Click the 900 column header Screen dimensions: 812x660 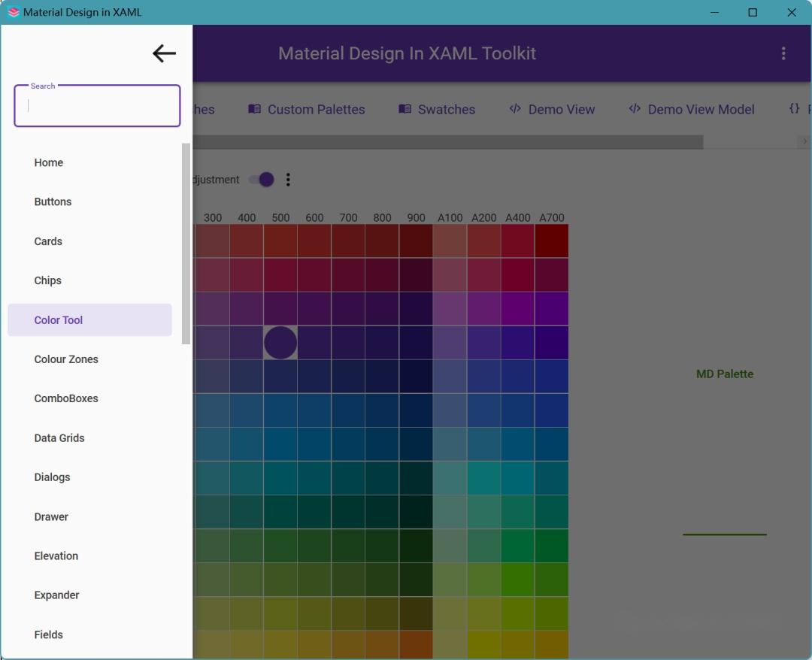(416, 217)
